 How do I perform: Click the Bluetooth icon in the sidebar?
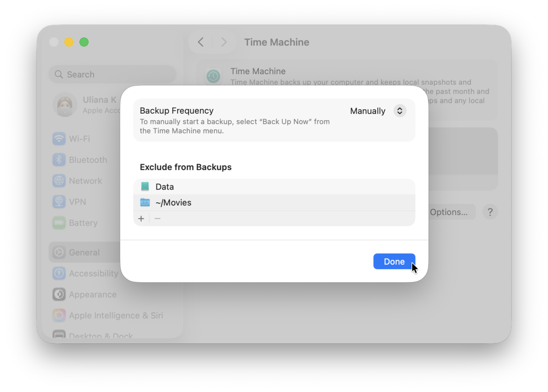59,160
